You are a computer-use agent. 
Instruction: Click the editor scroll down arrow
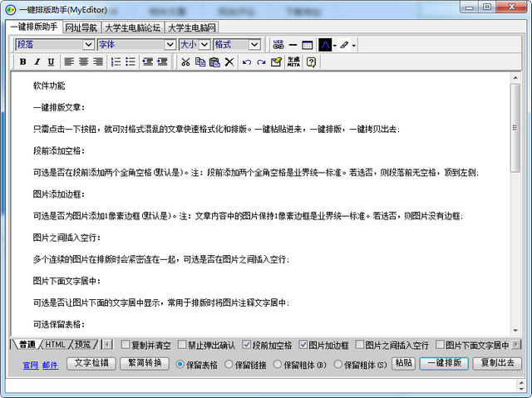point(515,330)
